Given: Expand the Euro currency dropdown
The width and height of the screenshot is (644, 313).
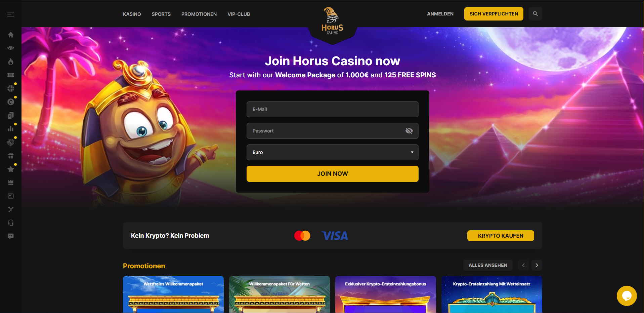Looking at the screenshot, I should (333, 152).
